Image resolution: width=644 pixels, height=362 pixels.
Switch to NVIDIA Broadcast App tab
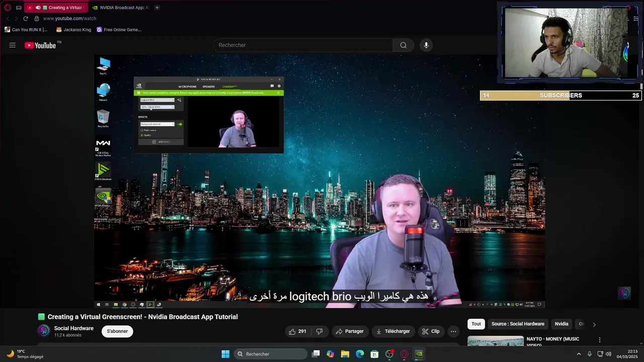coord(121,8)
